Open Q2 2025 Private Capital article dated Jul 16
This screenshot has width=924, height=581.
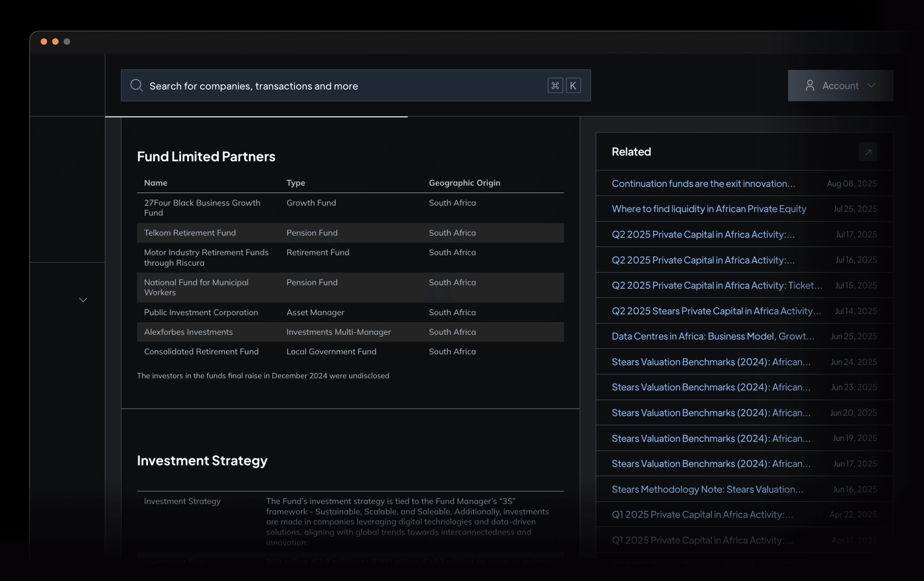pos(703,260)
